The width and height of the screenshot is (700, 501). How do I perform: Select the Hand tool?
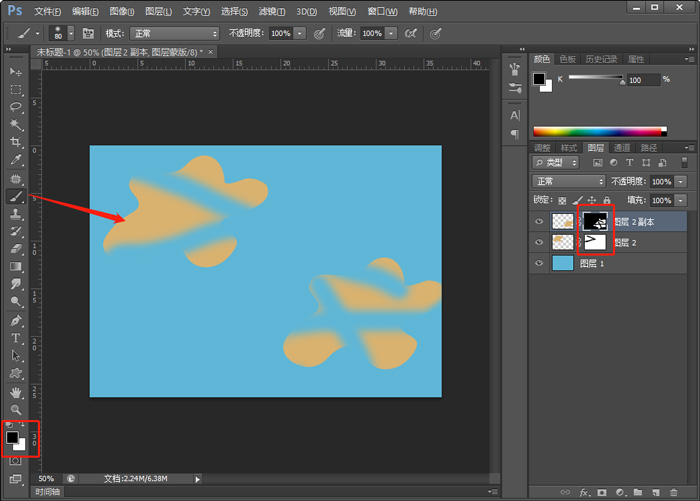tap(15, 392)
